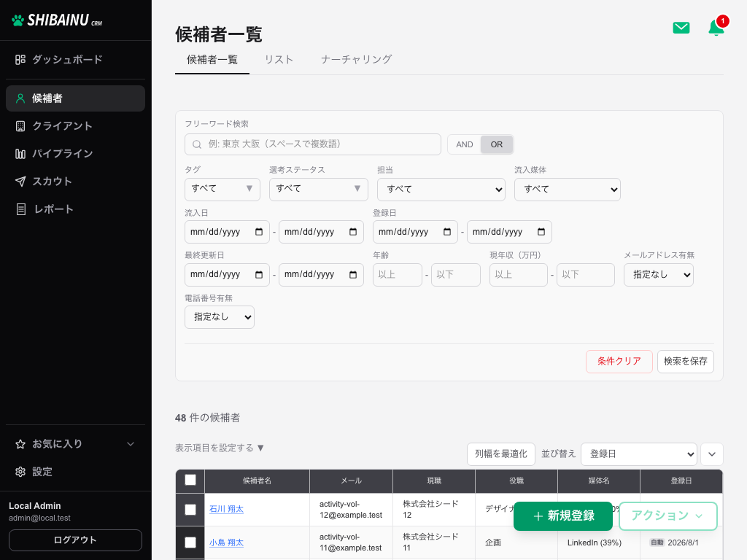747x560 pixels.
Task: Click the candidates person icon in sidebar
Action: (20, 98)
